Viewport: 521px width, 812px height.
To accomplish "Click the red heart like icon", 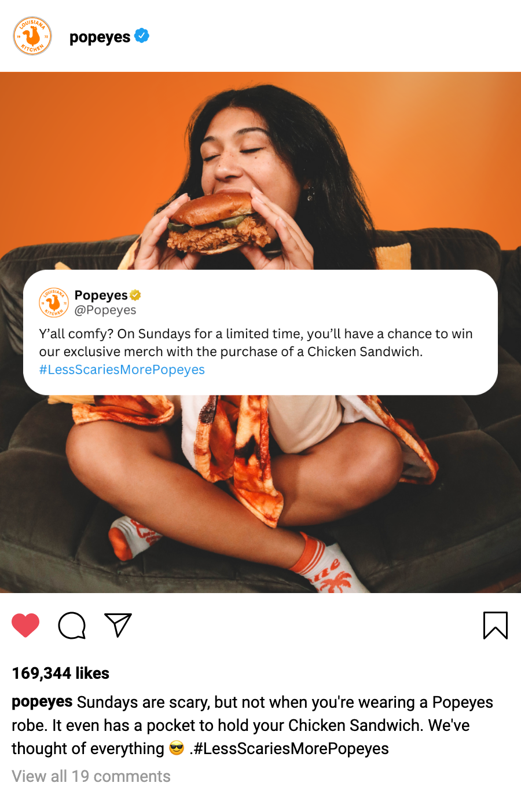I will (x=25, y=626).
